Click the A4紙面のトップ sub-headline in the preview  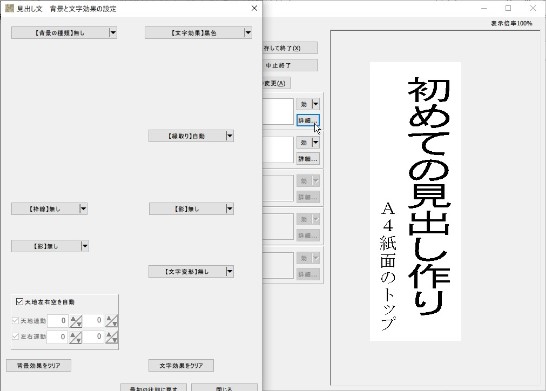pos(388,266)
